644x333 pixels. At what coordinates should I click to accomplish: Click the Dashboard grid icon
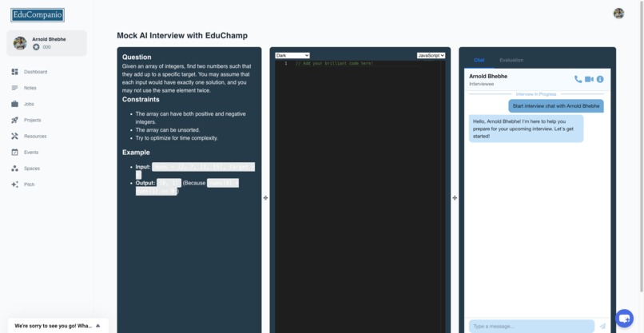[15, 72]
